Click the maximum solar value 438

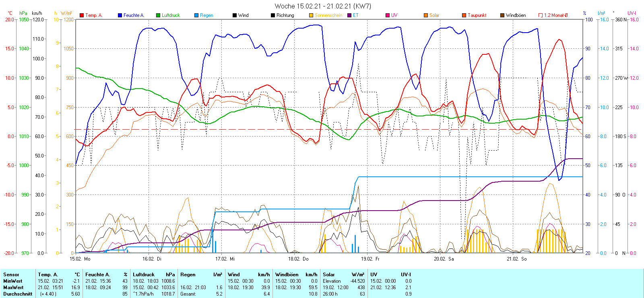click(x=361, y=288)
